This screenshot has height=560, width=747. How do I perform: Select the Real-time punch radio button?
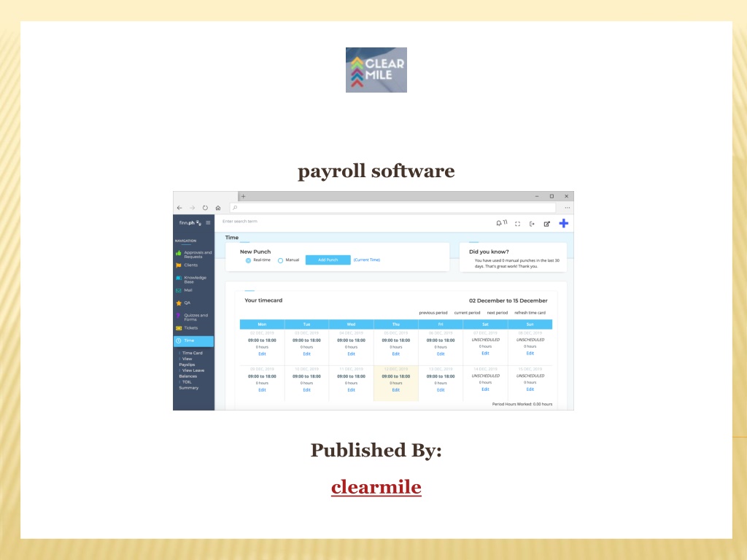[x=248, y=260]
